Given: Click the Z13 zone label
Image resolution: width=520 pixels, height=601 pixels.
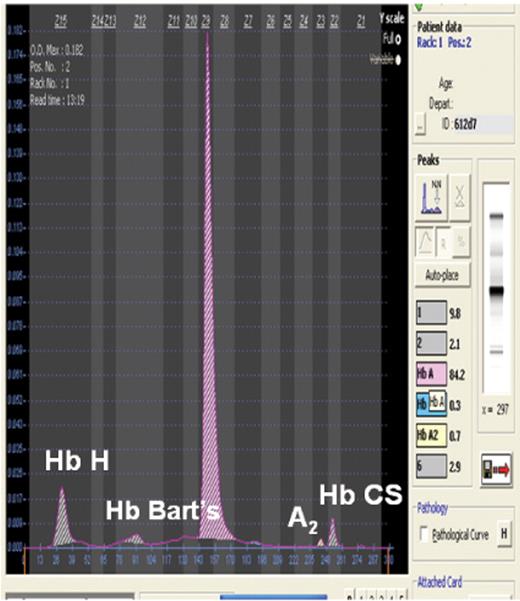Looking at the screenshot, I should 110,21.
